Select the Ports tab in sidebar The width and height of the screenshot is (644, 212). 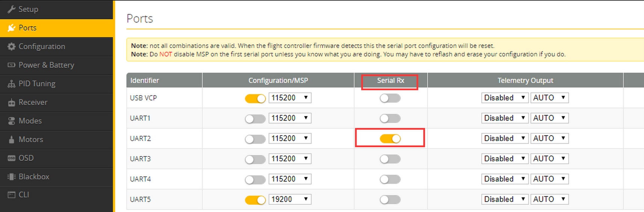[x=56, y=28]
